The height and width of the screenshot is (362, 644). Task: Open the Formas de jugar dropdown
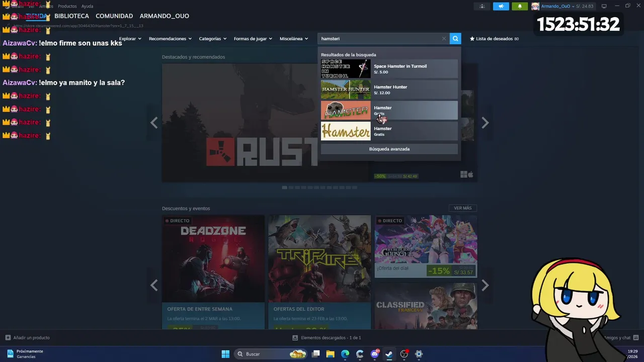click(x=253, y=39)
